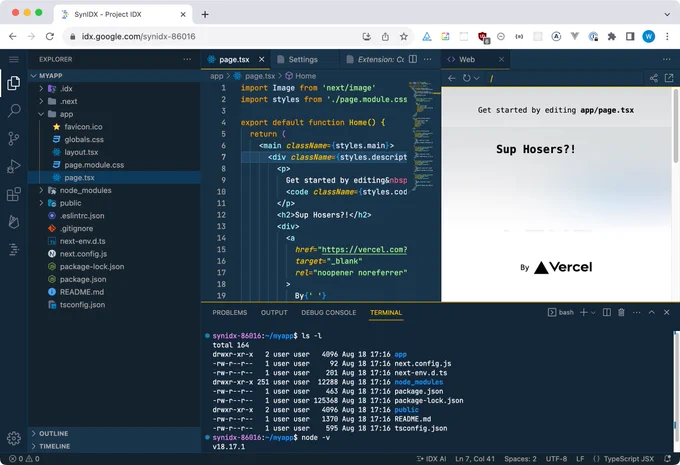Click Ln 7, Col 41 status item
Screen dimensions: 680x465
click(474, 458)
